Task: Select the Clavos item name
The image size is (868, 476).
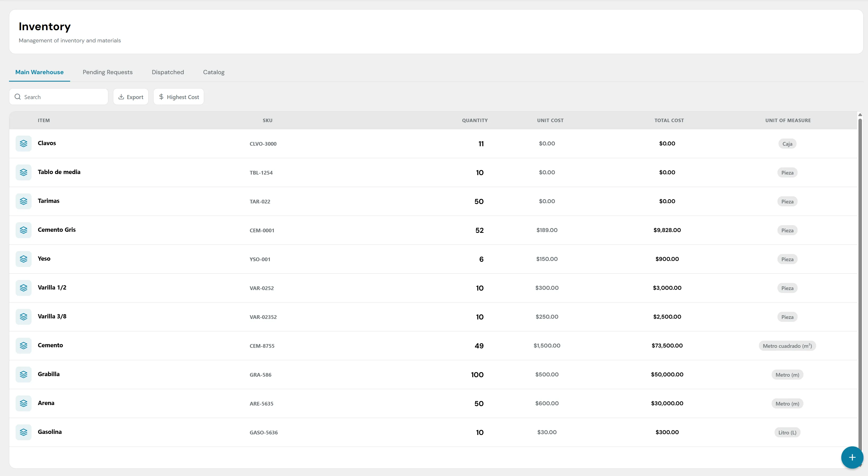Action: pyautogui.click(x=47, y=143)
